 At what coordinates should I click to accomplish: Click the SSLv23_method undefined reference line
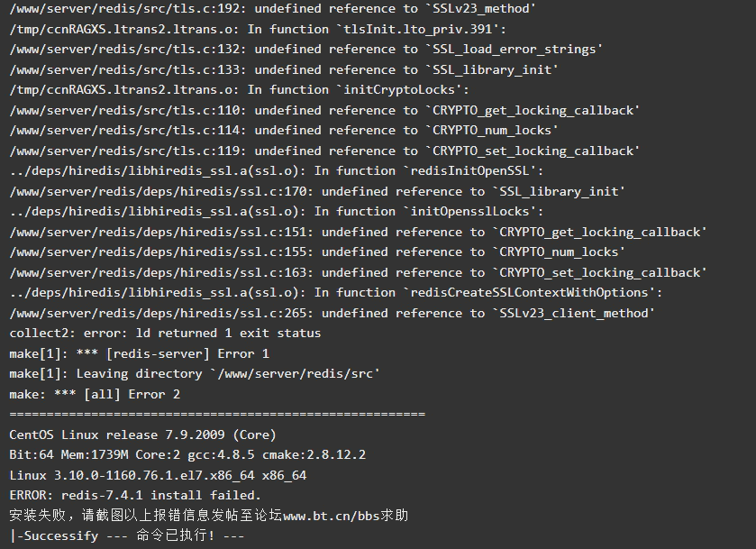[x=272, y=9]
